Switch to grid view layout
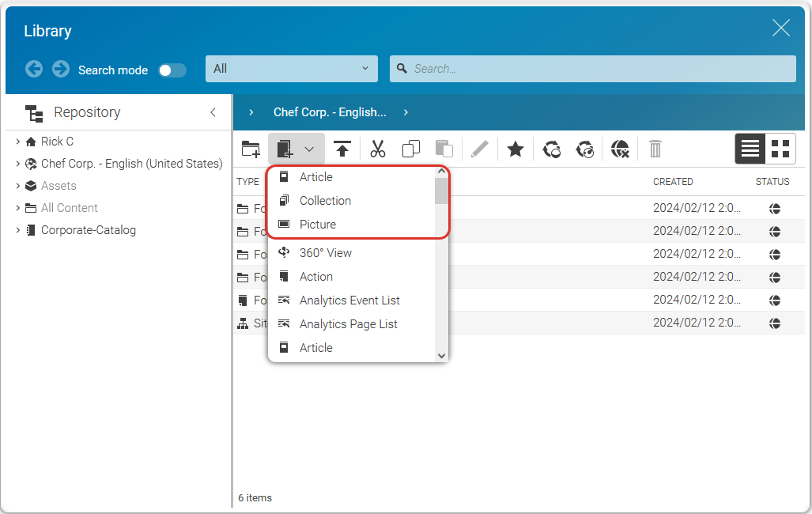 (781, 148)
